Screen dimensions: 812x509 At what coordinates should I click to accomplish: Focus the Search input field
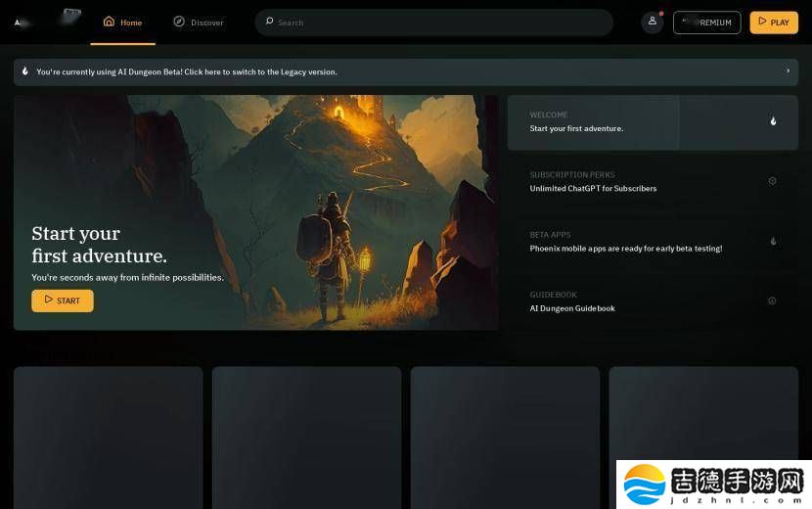point(440,23)
